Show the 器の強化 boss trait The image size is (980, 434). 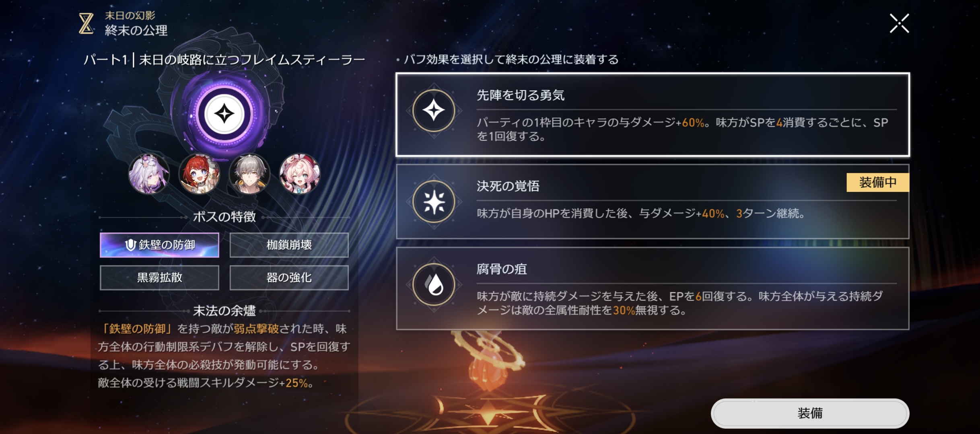(289, 278)
